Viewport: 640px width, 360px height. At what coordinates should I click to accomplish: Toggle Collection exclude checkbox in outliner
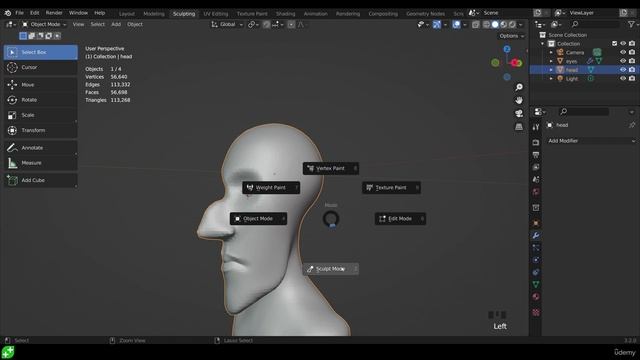pyautogui.click(x=615, y=44)
